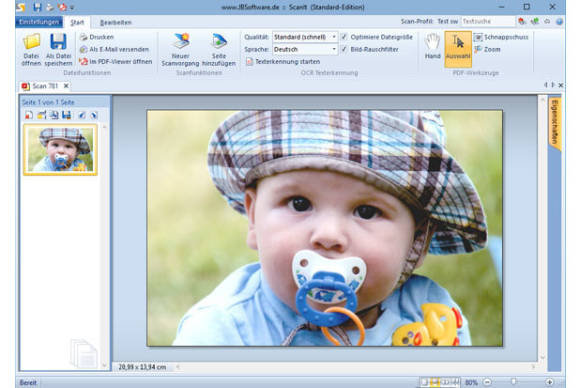
Task: Add a page via Seite hinzufügen icon
Action: pos(219,50)
